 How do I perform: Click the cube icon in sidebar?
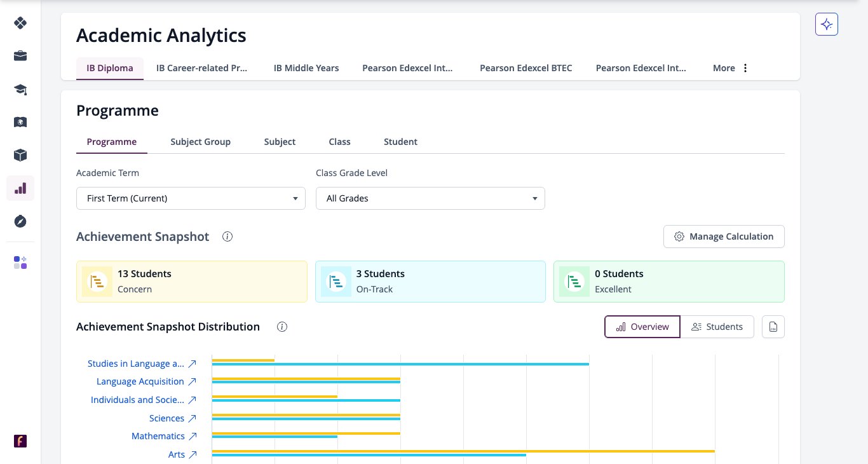click(x=20, y=155)
